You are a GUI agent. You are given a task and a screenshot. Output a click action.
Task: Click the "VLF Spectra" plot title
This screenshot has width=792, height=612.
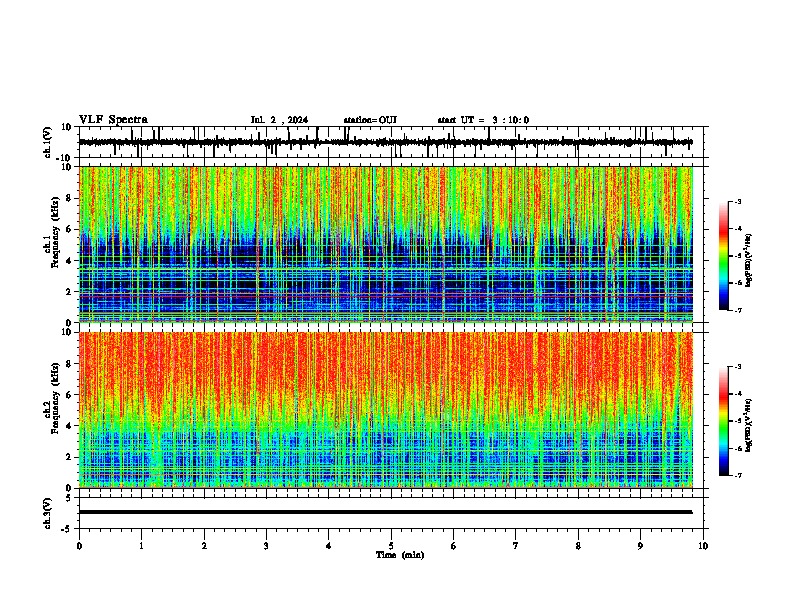[113, 120]
